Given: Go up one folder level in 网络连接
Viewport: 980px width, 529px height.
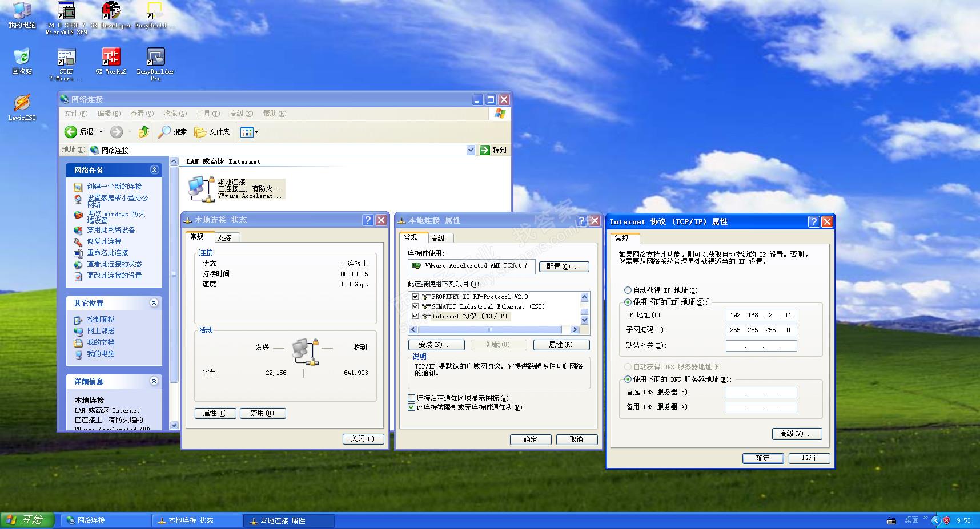Looking at the screenshot, I should tap(144, 132).
